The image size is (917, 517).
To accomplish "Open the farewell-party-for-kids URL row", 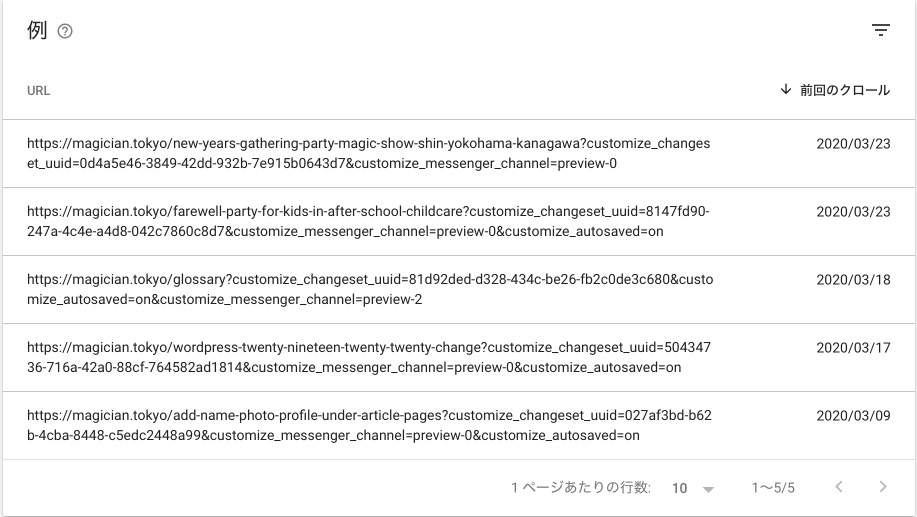I will tap(368, 221).
